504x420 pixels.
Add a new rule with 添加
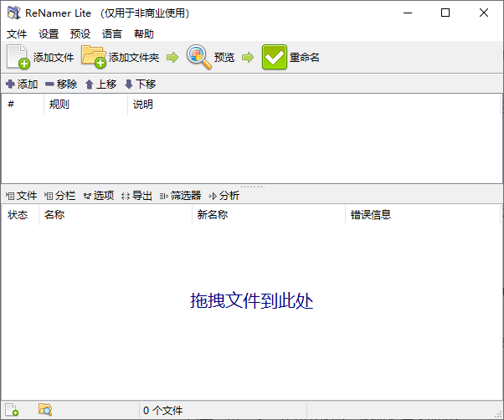coord(22,85)
